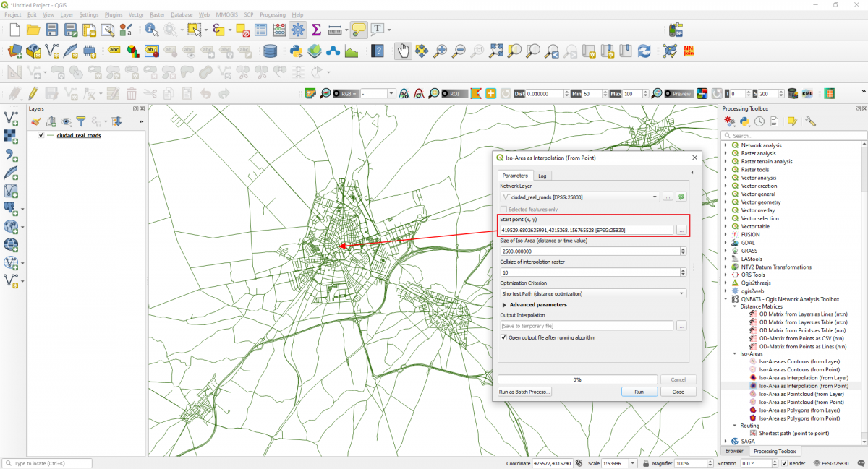Image resolution: width=868 pixels, height=469 pixels.
Task: Increase the Cellsize of interpolation raster
Action: click(x=683, y=270)
